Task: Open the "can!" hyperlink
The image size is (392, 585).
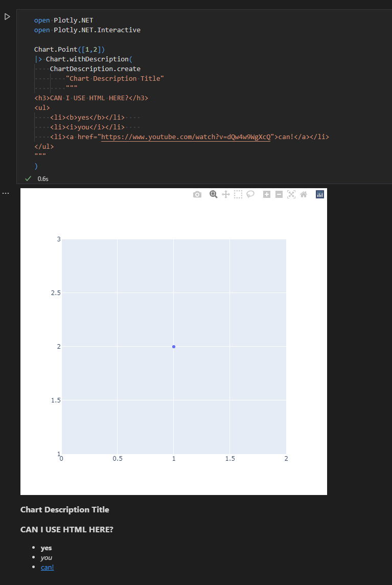Action: (47, 567)
